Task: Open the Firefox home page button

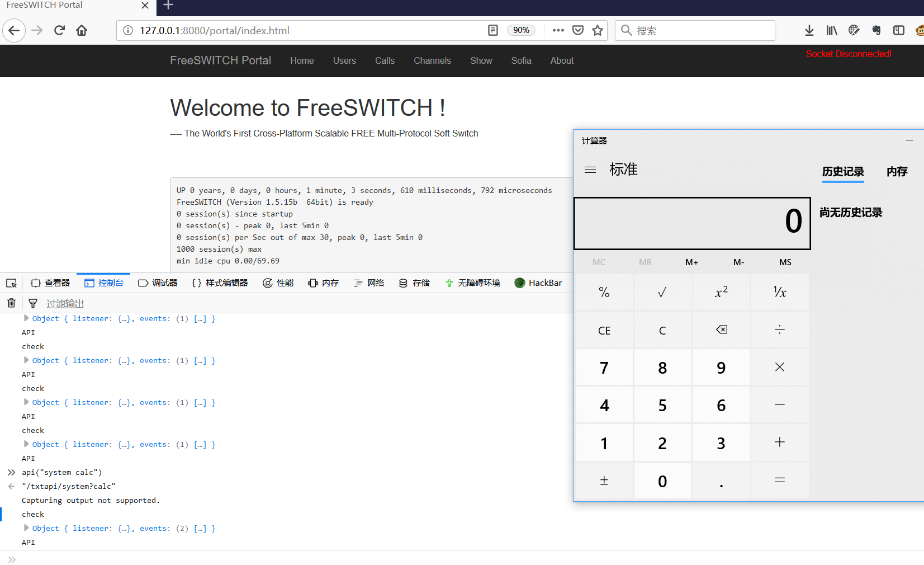Action: tap(82, 30)
